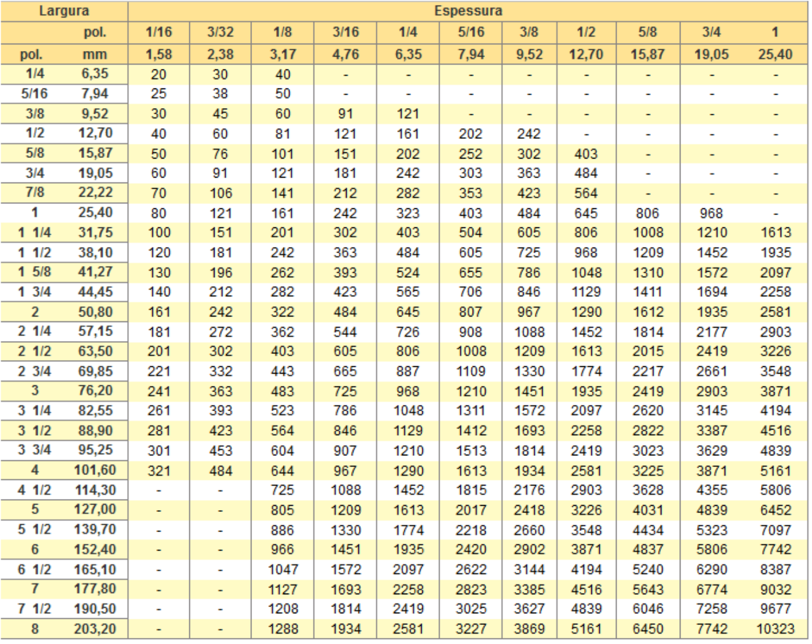This screenshot has height=644, width=812.
Task: Click the 4 1/2 inch width row label
Action: (x=34, y=490)
